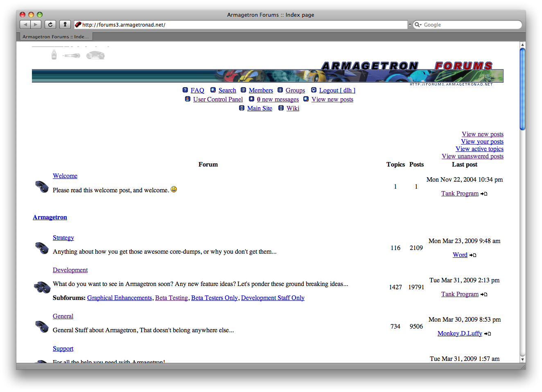Click the Members icon beside Members link
The image size is (542, 392).
(x=243, y=90)
